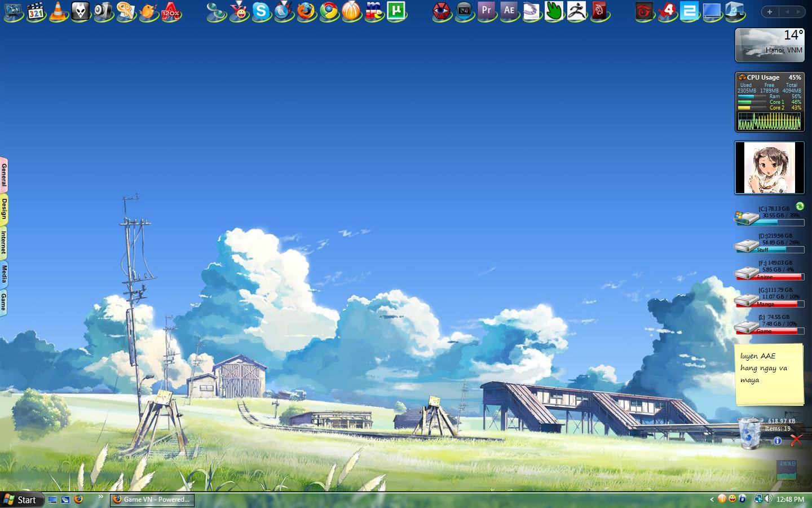Click the CPU Usage meter gadget
Screen dimensions: 812x508
pos(770,102)
